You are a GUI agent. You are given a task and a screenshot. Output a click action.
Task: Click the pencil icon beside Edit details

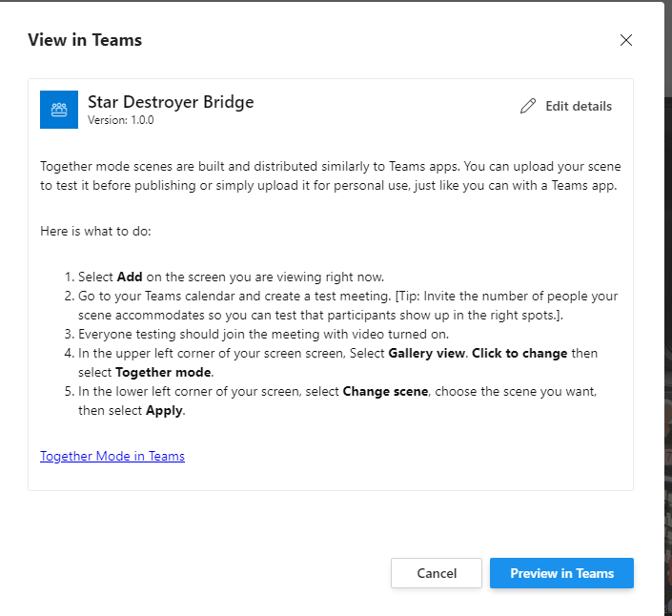pyautogui.click(x=528, y=107)
